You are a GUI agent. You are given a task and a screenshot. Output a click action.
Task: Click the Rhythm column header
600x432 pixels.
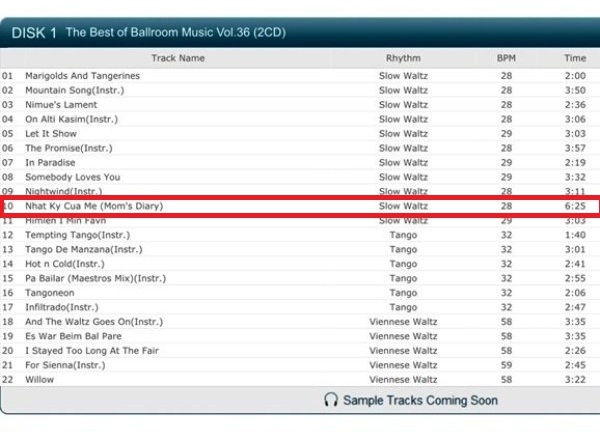click(x=403, y=58)
